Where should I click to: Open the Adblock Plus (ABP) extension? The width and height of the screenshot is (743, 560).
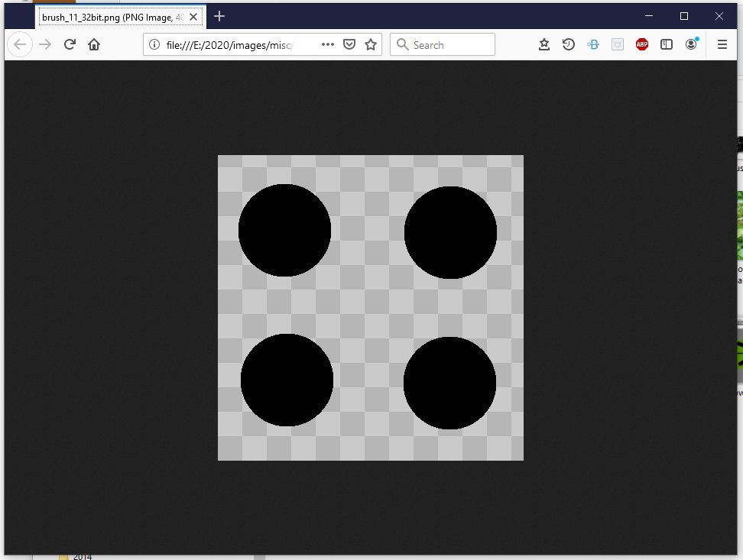(641, 44)
